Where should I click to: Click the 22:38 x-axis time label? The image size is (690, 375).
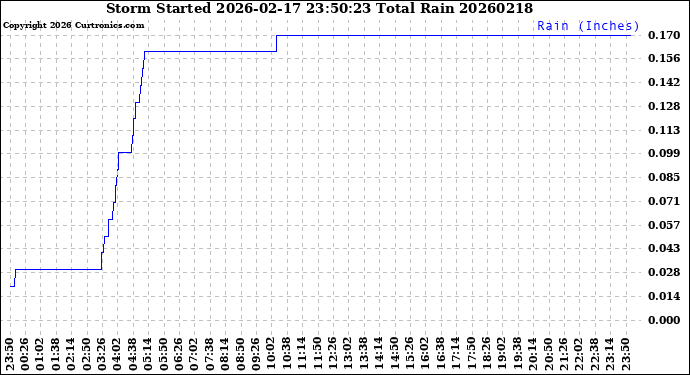click(595, 354)
